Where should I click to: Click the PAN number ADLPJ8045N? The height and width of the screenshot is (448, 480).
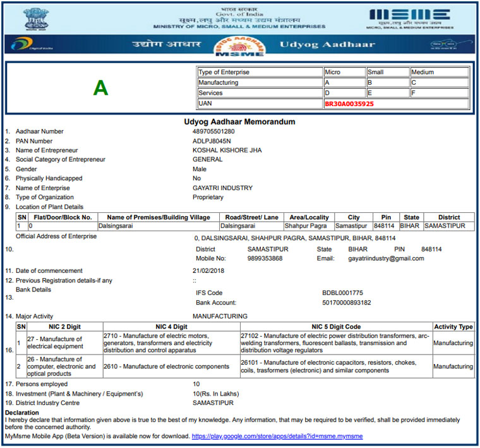click(x=212, y=141)
